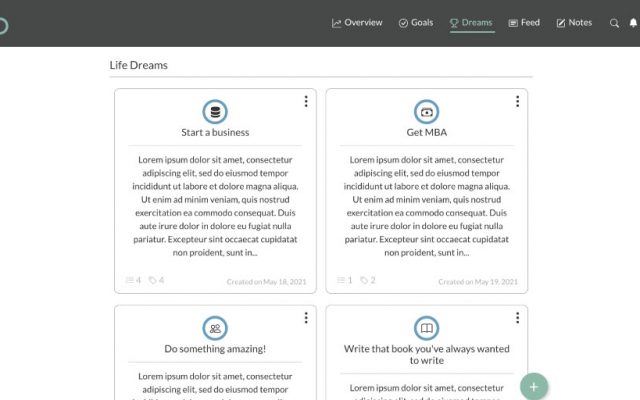Switch to the Goals tab
Image resolution: width=640 pixels, height=400 pixels.
(415, 23)
